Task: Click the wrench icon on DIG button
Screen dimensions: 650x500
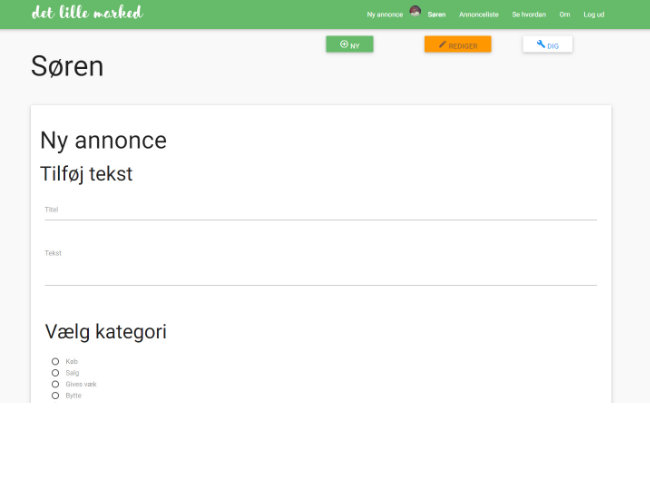Action: pos(540,45)
